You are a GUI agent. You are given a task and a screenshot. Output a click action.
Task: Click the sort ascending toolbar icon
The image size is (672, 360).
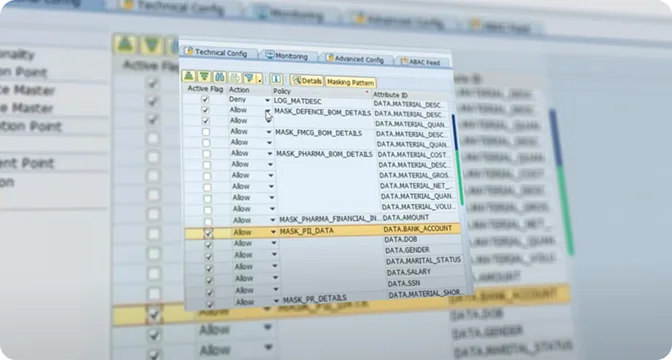tap(189, 76)
